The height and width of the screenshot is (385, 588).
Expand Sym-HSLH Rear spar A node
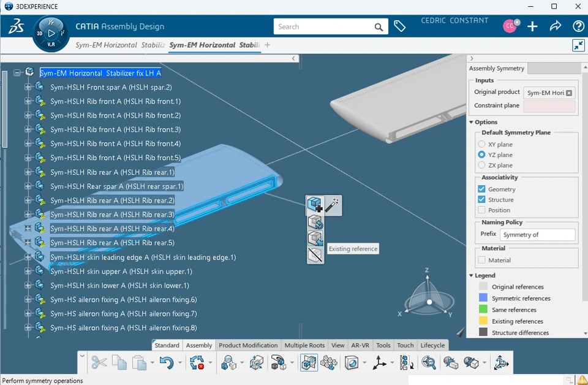28,186
